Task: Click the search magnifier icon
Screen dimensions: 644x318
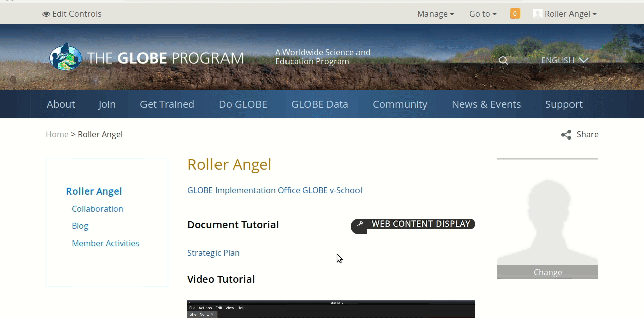Action: 504,61
